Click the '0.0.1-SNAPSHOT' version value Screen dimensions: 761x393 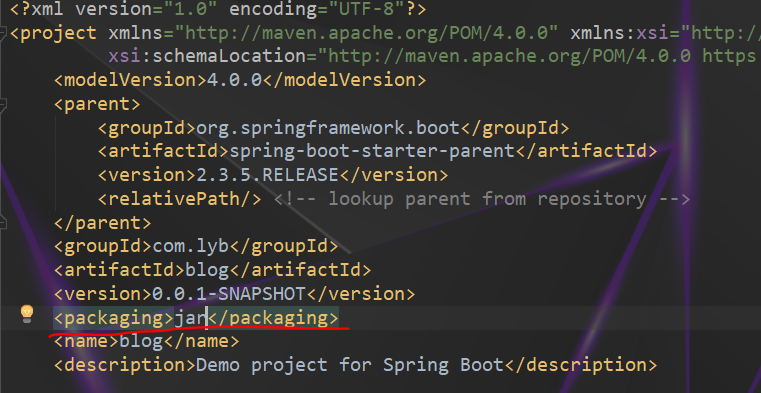(229, 294)
